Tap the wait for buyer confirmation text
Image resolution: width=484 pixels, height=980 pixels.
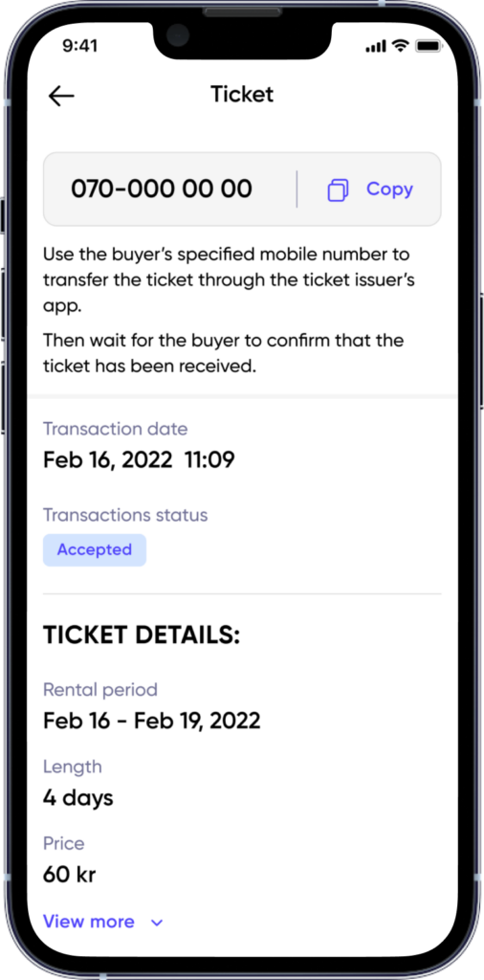224,354
